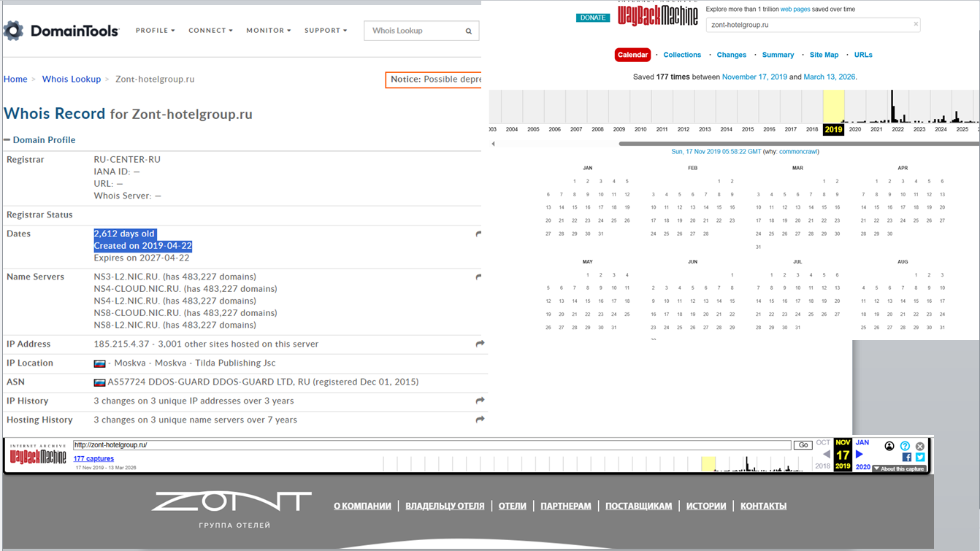The width and height of the screenshot is (980, 551).
Task: Open the ОТЕЛИ menu item
Action: click(513, 506)
